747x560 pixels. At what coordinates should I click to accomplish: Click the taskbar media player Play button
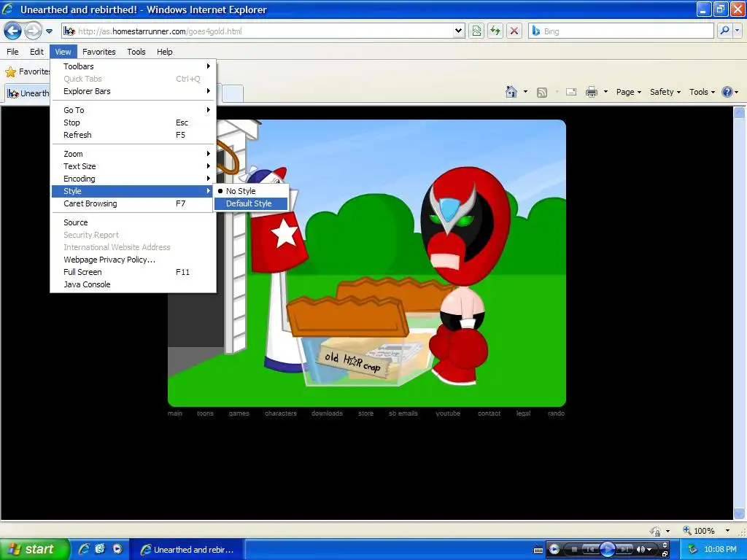(x=607, y=550)
